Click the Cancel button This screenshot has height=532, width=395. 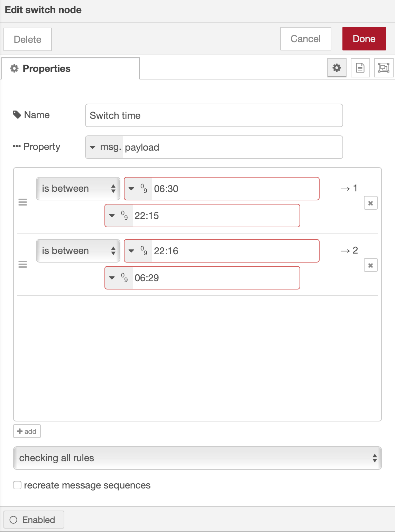[x=305, y=39]
